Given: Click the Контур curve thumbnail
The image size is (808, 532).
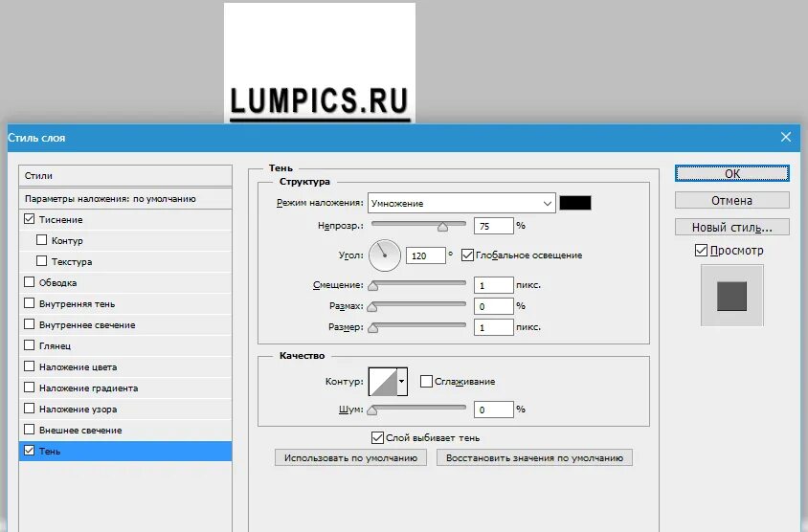Looking at the screenshot, I should pyautogui.click(x=383, y=382).
